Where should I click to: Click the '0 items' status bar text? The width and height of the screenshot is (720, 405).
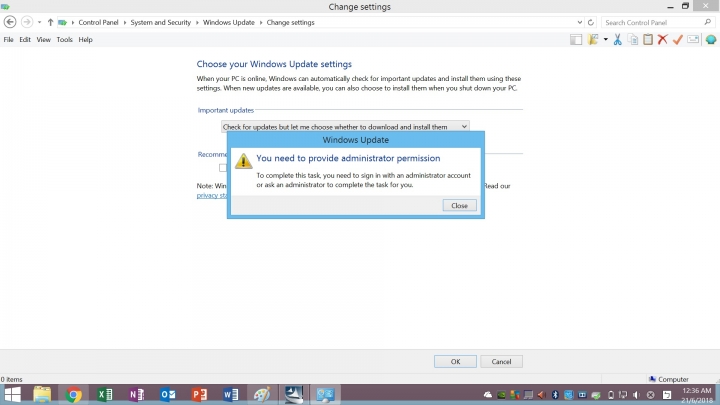[x=11, y=379]
